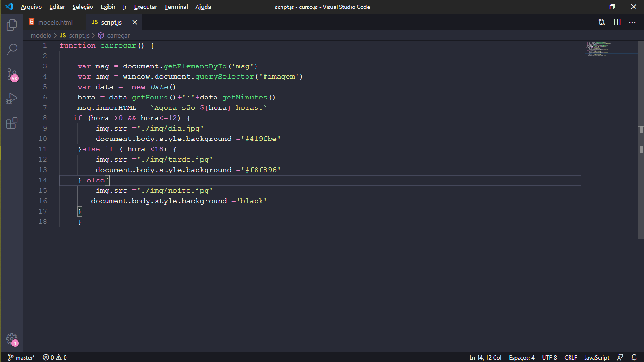Click the '#f8f896' color string
Screen dimensions: 644x362
pos(261,170)
